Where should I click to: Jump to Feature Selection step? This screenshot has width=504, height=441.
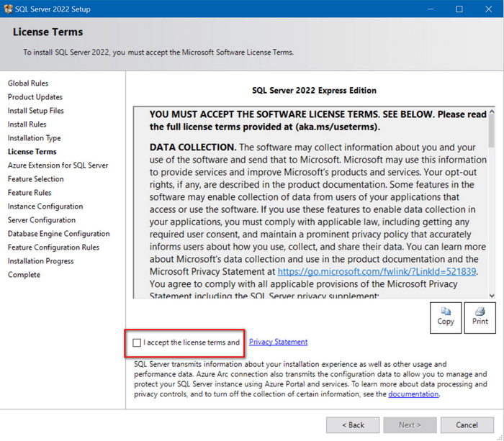pyautogui.click(x=36, y=179)
